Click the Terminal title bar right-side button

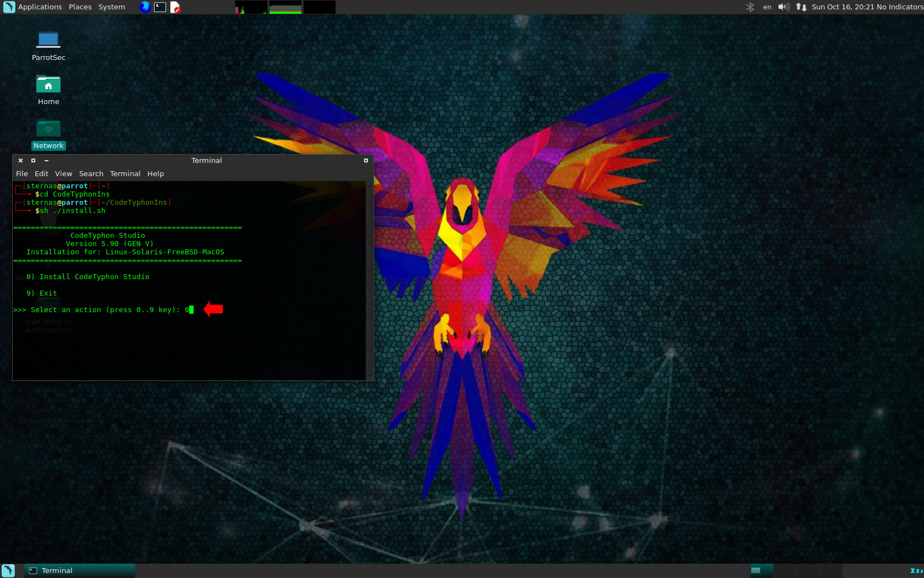[x=366, y=161]
